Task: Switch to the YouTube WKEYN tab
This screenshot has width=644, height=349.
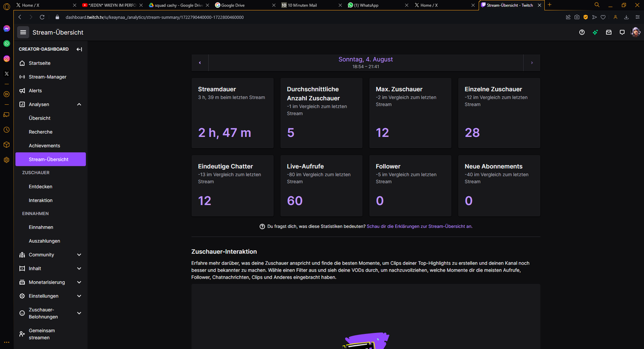Action: [111, 5]
